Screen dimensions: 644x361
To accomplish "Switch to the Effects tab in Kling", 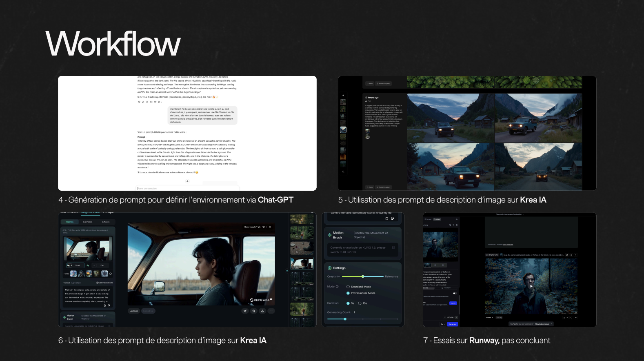I will tap(106, 222).
